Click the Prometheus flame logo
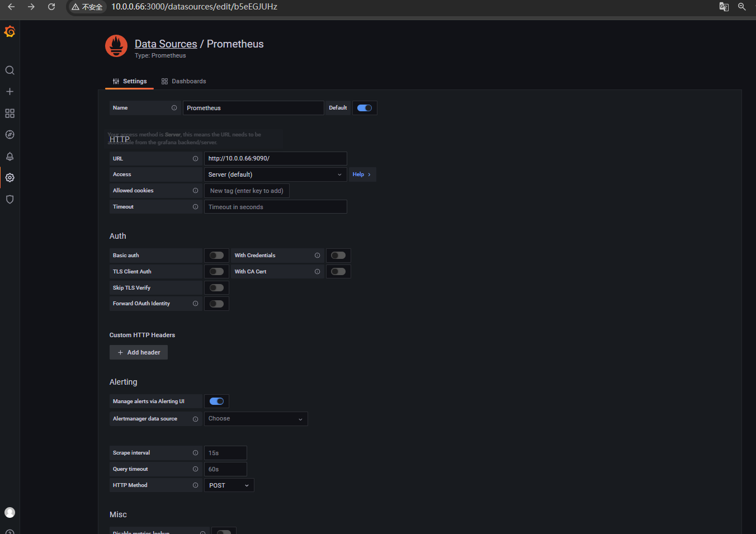Image resolution: width=756 pixels, height=534 pixels. click(x=116, y=46)
